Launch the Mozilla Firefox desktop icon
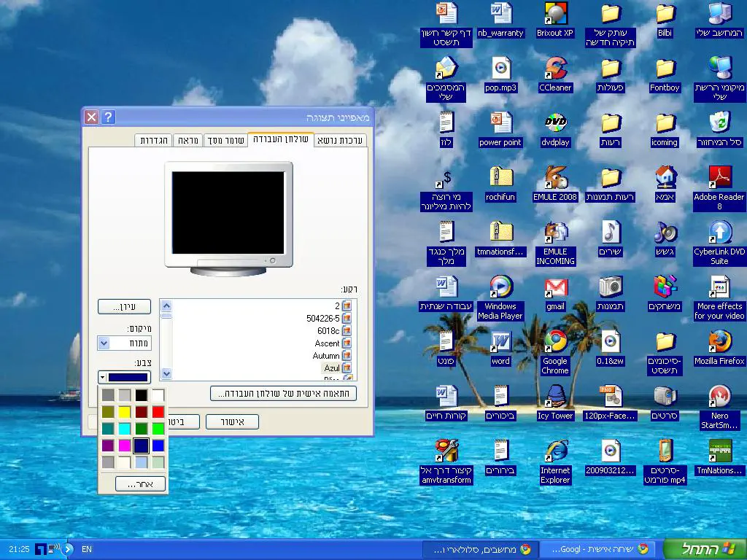Screen dimensions: 747x560 pos(719,342)
